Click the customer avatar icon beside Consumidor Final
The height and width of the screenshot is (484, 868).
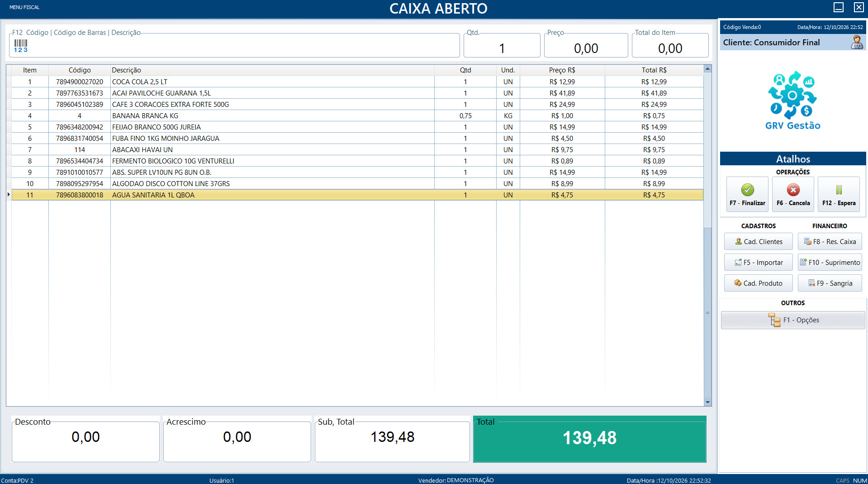coord(857,42)
